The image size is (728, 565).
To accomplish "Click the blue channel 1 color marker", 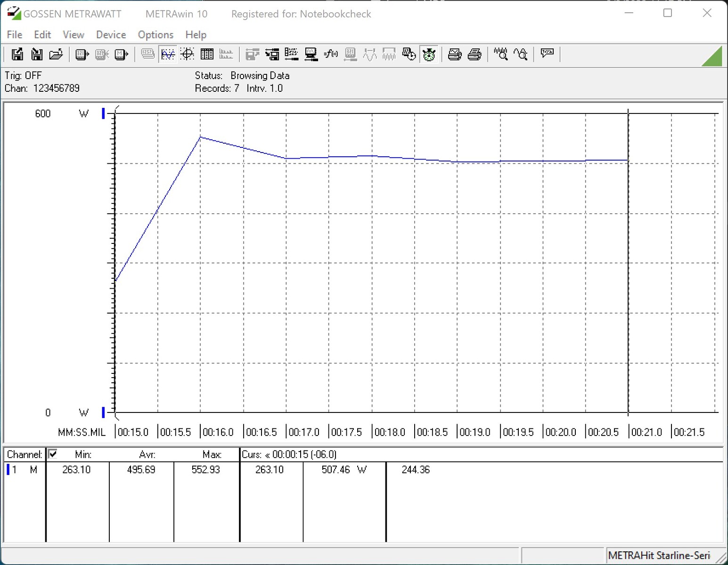I will click(x=8, y=469).
